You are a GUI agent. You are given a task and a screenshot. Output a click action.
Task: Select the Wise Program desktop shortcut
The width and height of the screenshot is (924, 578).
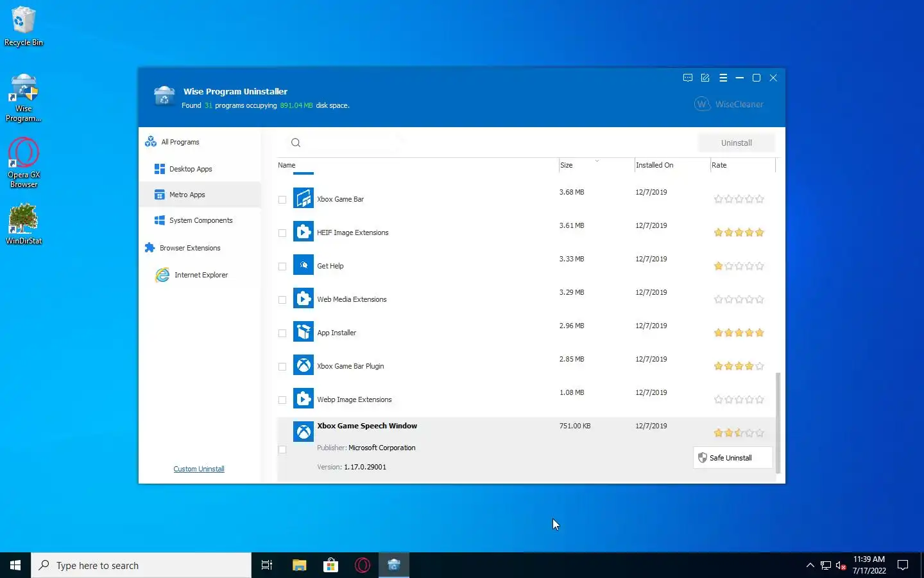(24, 98)
